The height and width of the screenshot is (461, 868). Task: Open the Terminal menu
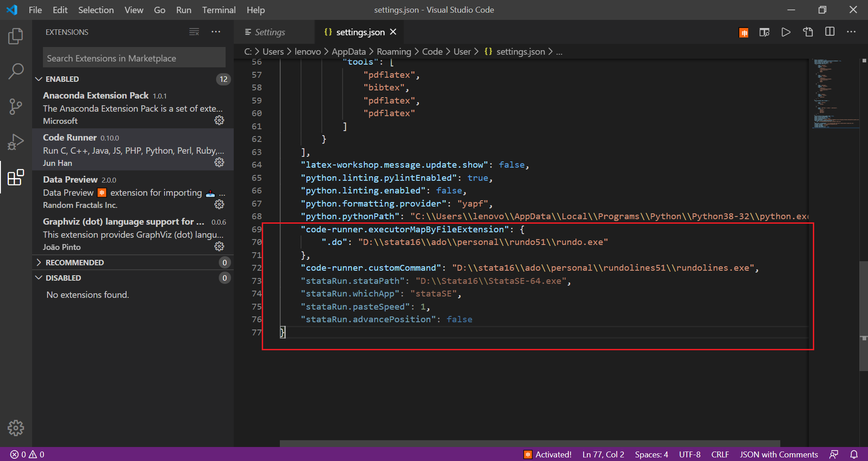218,9
